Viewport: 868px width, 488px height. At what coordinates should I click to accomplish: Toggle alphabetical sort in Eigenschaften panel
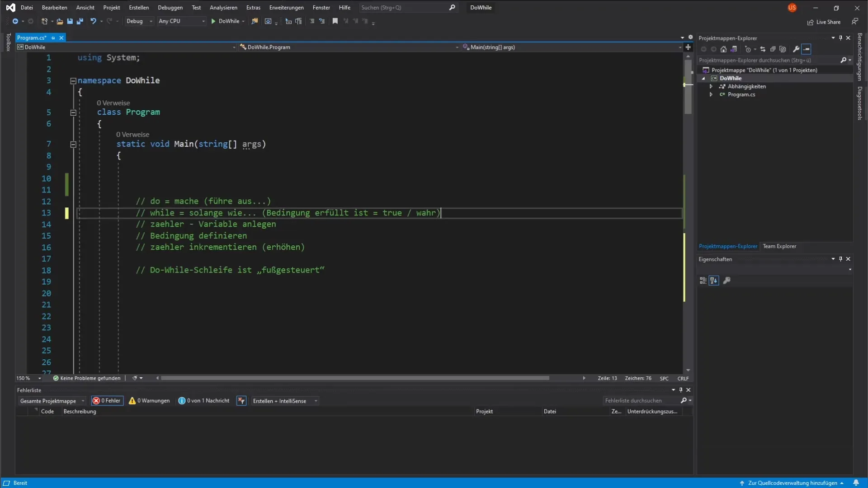(x=714, y=281)
